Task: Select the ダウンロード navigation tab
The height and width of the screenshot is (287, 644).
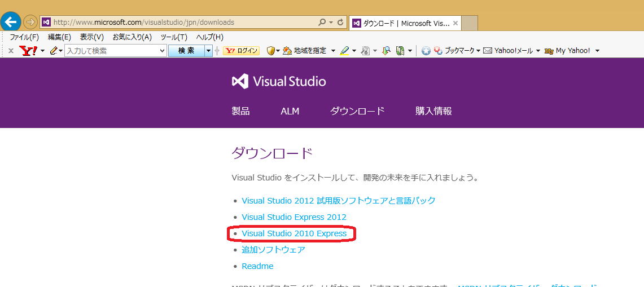Action: click(357, 111)
